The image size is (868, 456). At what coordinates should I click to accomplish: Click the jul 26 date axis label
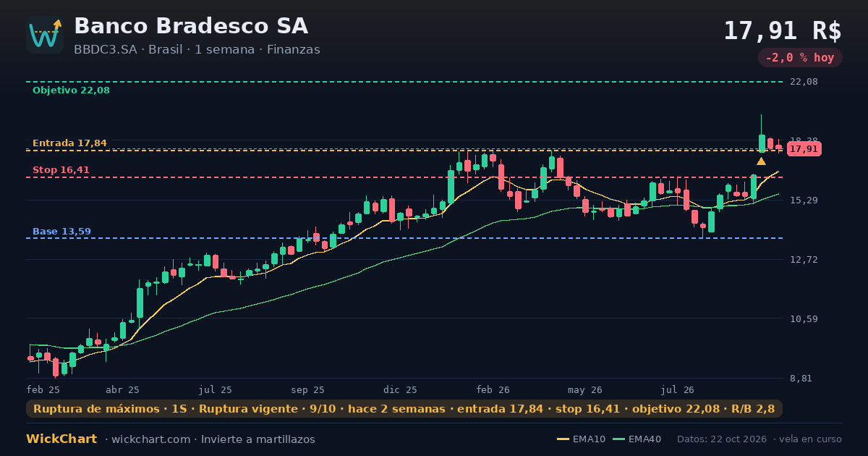click(678, 389)
